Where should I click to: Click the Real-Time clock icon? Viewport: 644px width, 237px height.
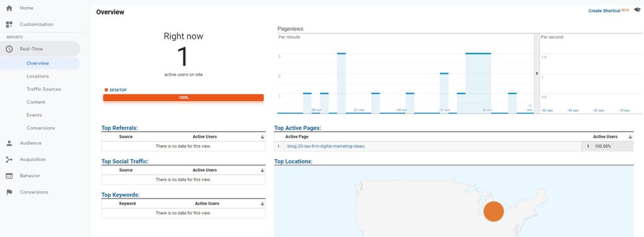tap(9, 49)
